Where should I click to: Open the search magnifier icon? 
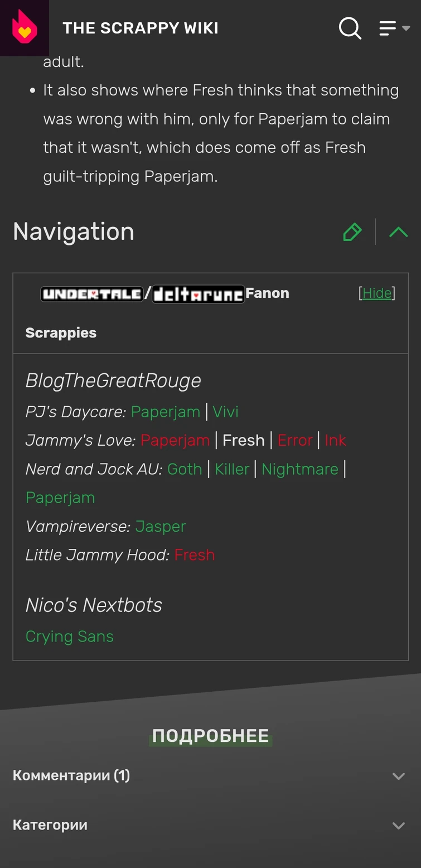tap(350, 28)
